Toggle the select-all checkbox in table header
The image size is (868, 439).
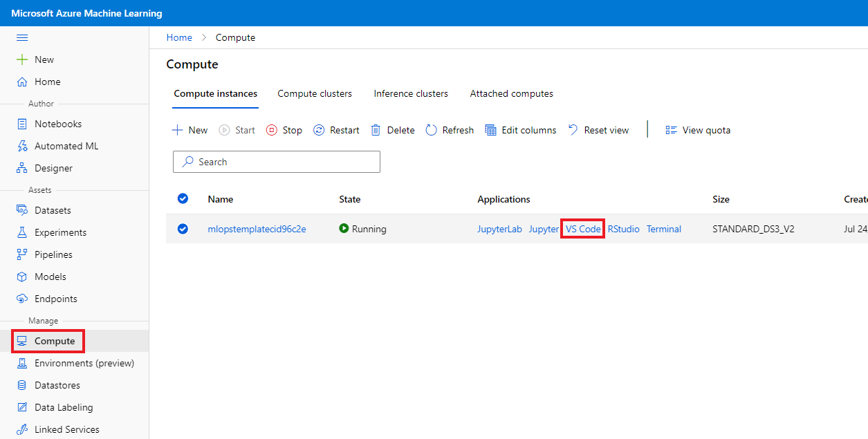pos(183,198)
